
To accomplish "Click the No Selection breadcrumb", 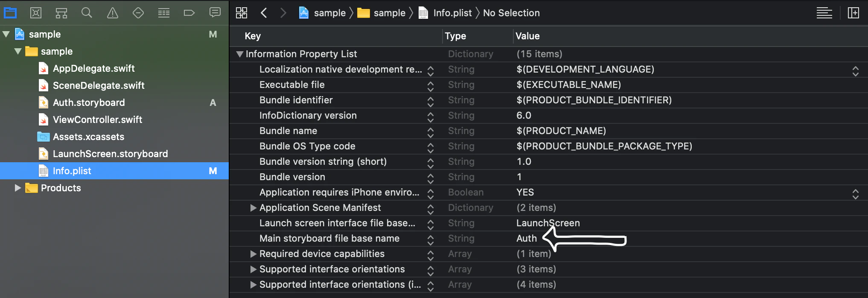I will [x=511, y=13].
